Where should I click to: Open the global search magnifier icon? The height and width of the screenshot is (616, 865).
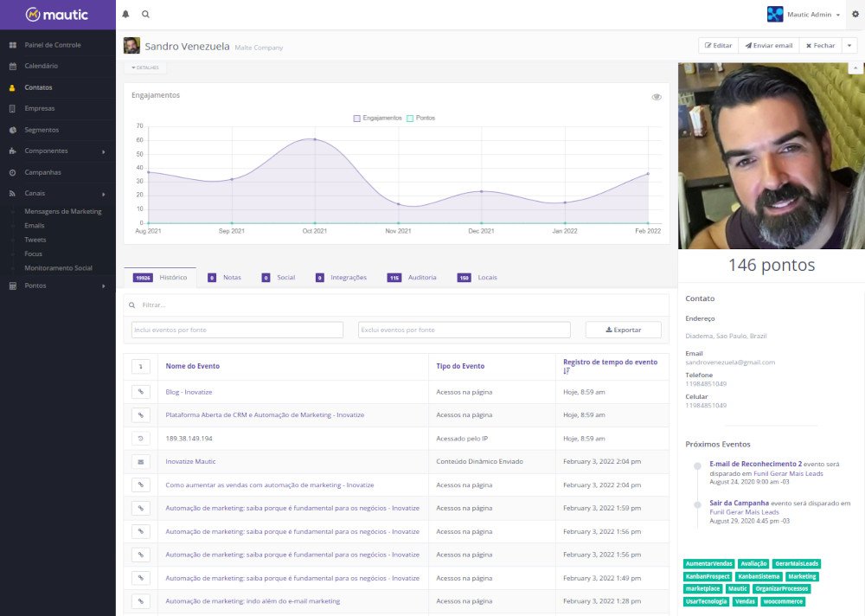pos(145,15)
